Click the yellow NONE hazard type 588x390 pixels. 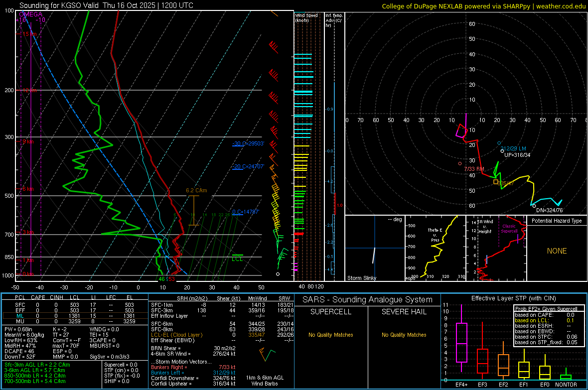click(557, 251)
